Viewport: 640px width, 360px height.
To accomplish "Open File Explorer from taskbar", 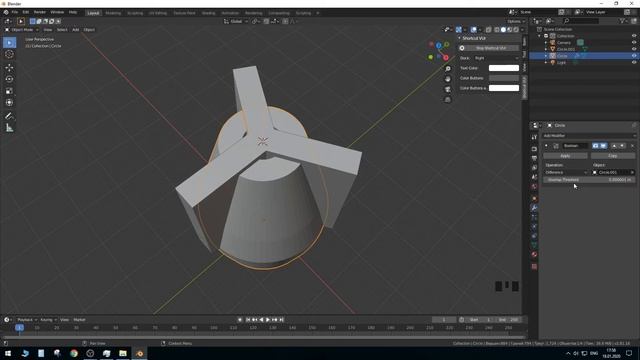I will pyautogui.click(x=123, y=353).
